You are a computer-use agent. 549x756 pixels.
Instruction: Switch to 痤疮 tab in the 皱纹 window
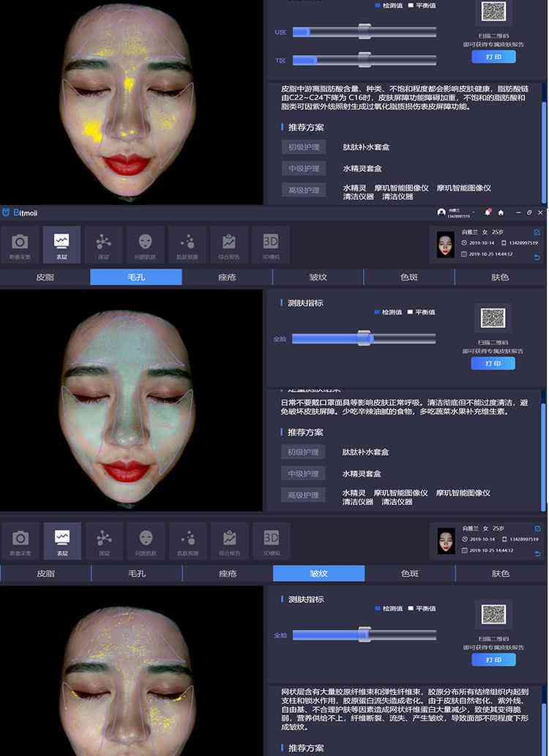point(228,574)
